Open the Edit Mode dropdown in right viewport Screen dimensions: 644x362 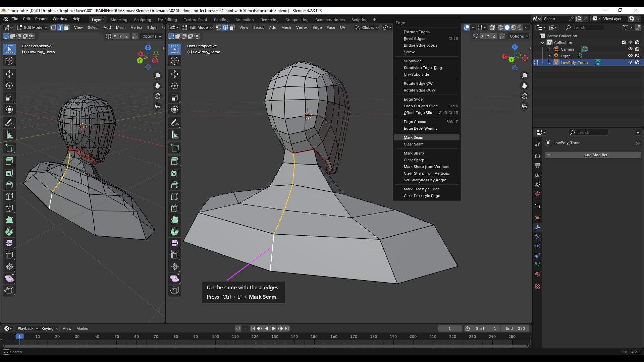198,27
